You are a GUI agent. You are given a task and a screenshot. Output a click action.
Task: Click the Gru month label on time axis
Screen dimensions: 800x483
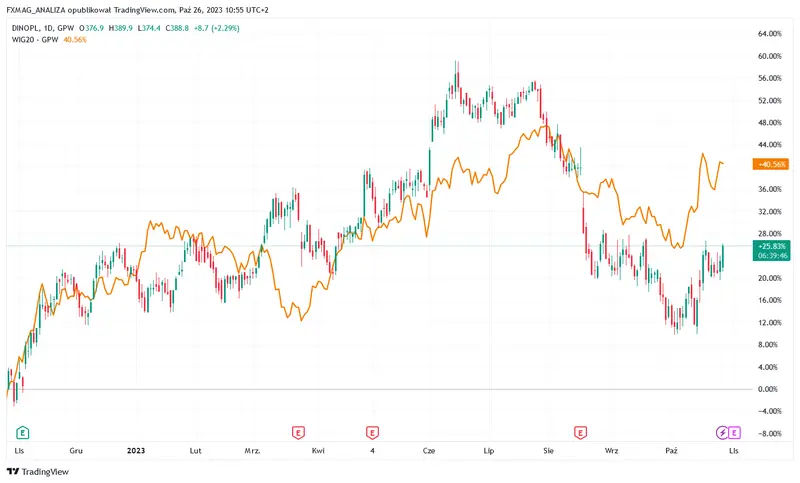click(75, 451)
